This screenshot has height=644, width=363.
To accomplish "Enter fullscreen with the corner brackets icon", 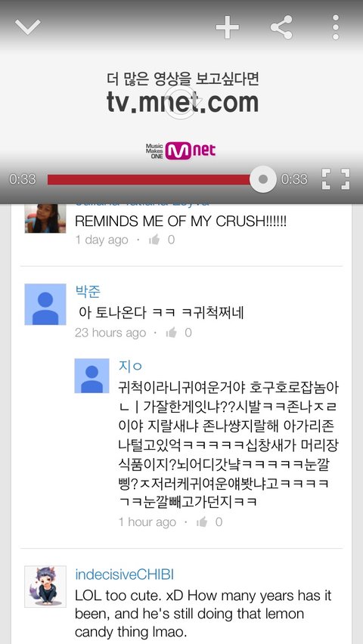I will [x=336, y=179].
